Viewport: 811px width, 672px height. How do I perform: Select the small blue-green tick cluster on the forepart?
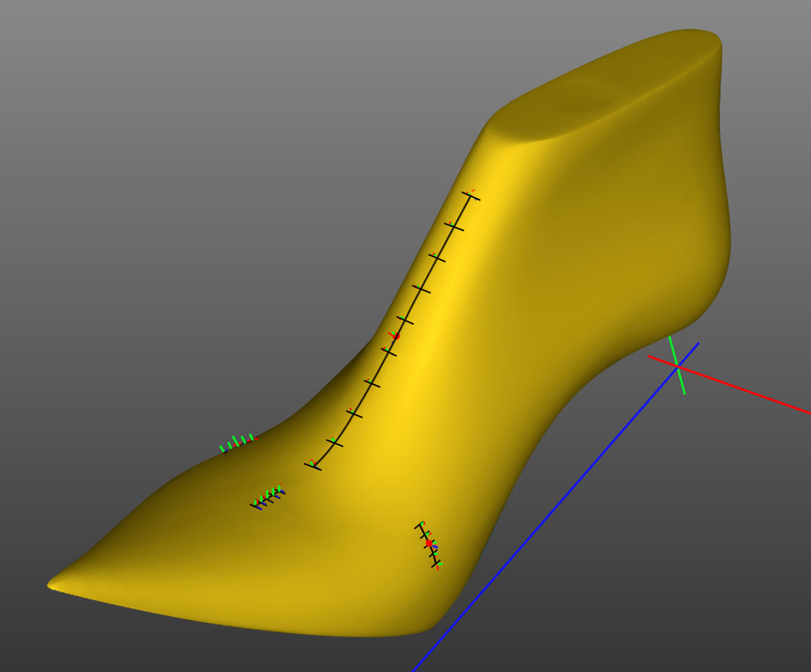(x=267, y=497)
